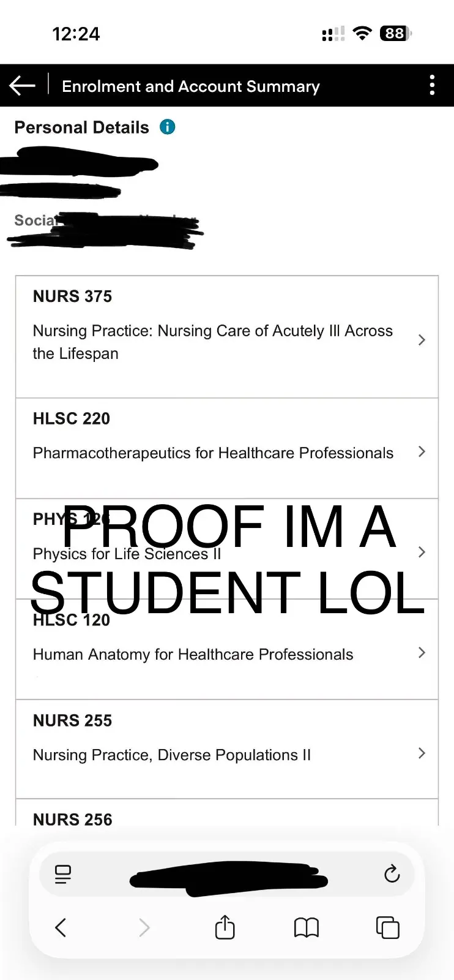Open Safari bookmarks book icon
The height and width of the screenshot is (980, 454).
click(307, 927)
